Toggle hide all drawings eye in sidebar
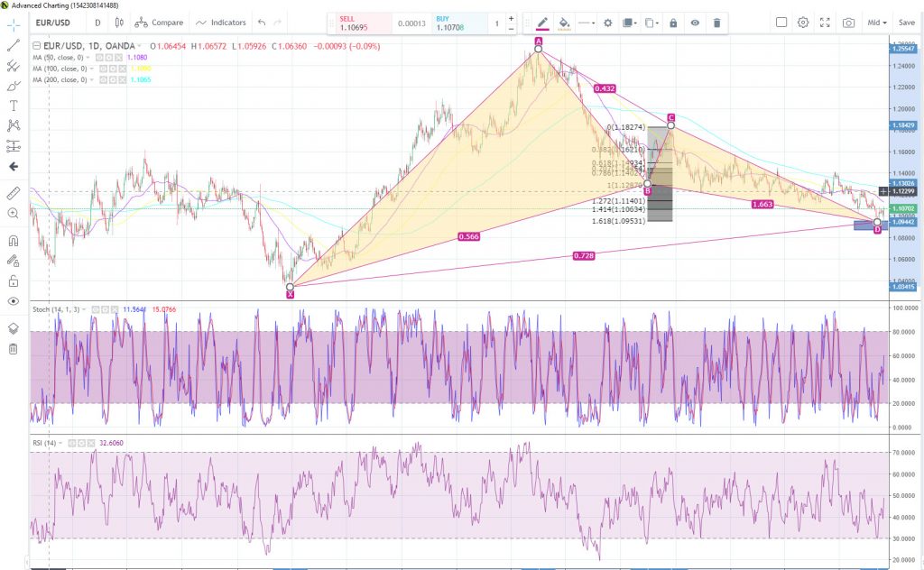Image resolution: width=924 pixels, height=570 pixels. [x=14, y=301]
